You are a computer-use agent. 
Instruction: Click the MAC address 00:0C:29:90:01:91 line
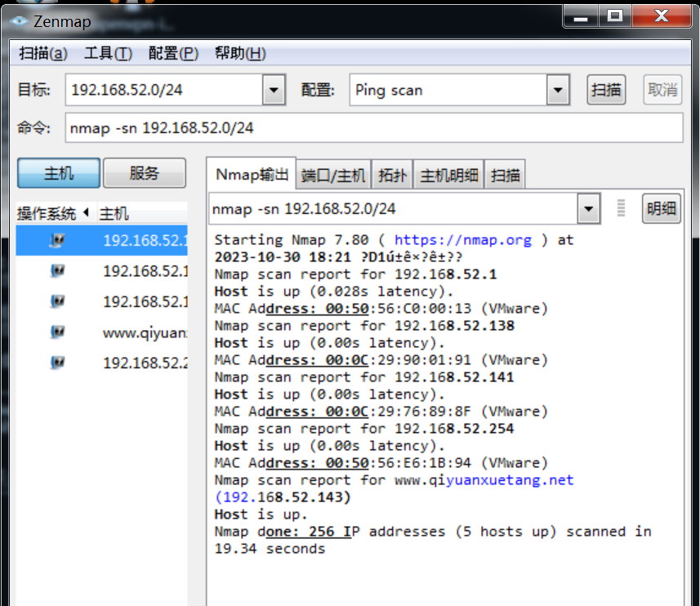click(381, 360)
